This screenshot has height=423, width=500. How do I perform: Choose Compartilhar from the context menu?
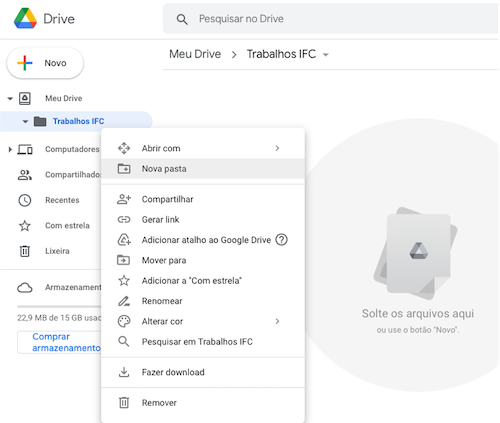click(203, 199)
